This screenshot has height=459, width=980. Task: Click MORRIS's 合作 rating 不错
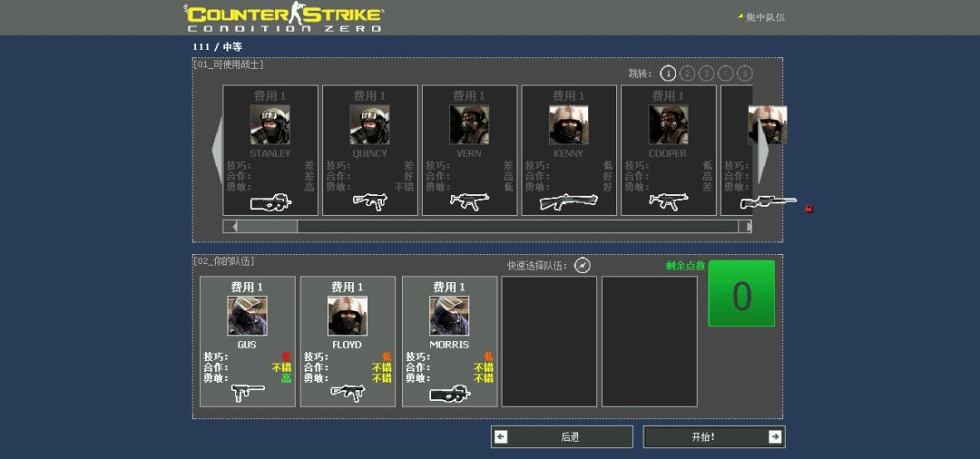click(x=484, y=367)
